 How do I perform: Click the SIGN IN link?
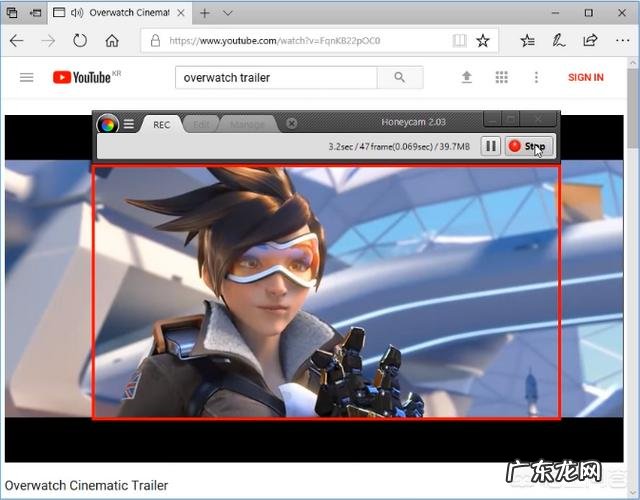click(x=585, y=77)
